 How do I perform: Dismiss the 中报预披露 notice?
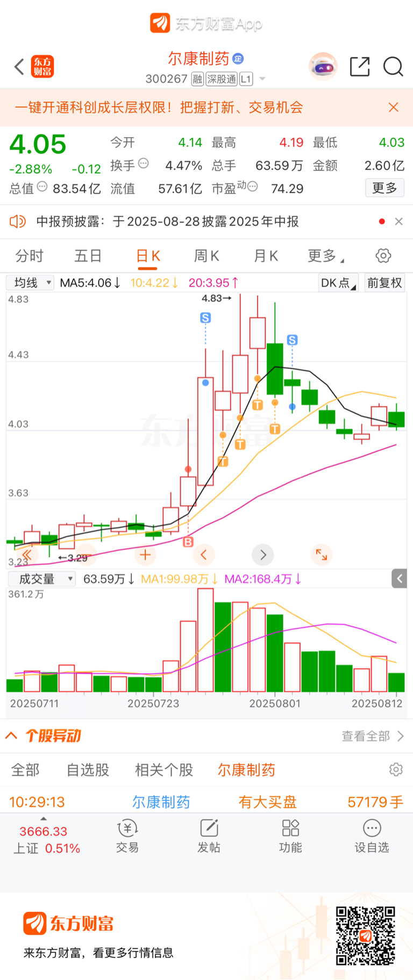(399, 221)
